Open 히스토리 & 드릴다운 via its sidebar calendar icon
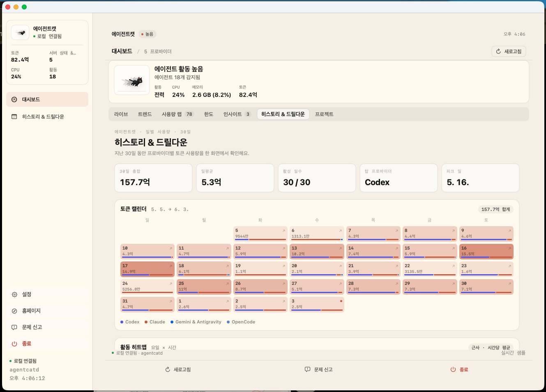 (14, 117)
